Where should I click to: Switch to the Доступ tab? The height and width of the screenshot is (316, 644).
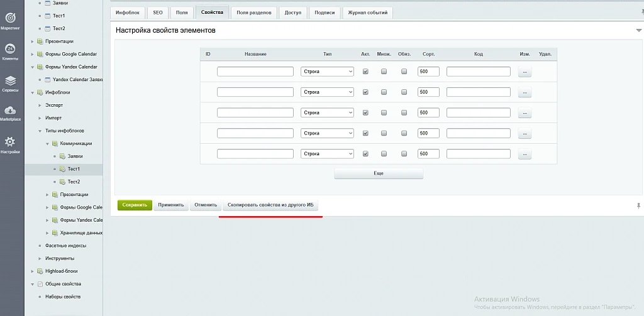click(x=293, y=13)
